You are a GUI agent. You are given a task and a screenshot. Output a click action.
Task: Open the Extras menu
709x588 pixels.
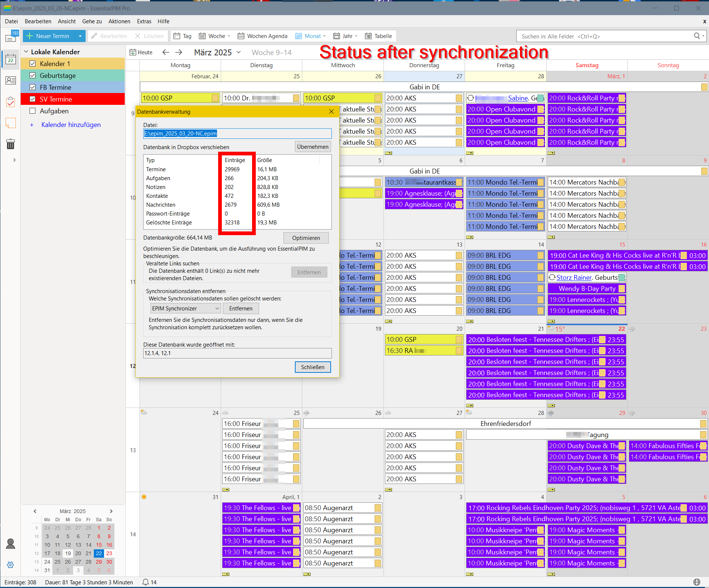coord(144,21)
